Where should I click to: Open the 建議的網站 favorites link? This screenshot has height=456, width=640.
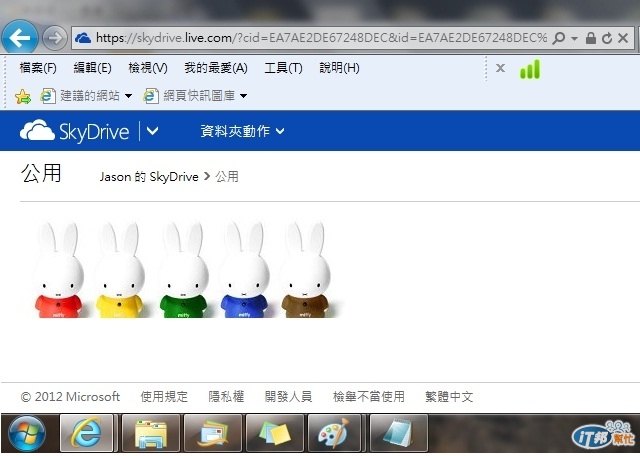(x=80, y=96)
